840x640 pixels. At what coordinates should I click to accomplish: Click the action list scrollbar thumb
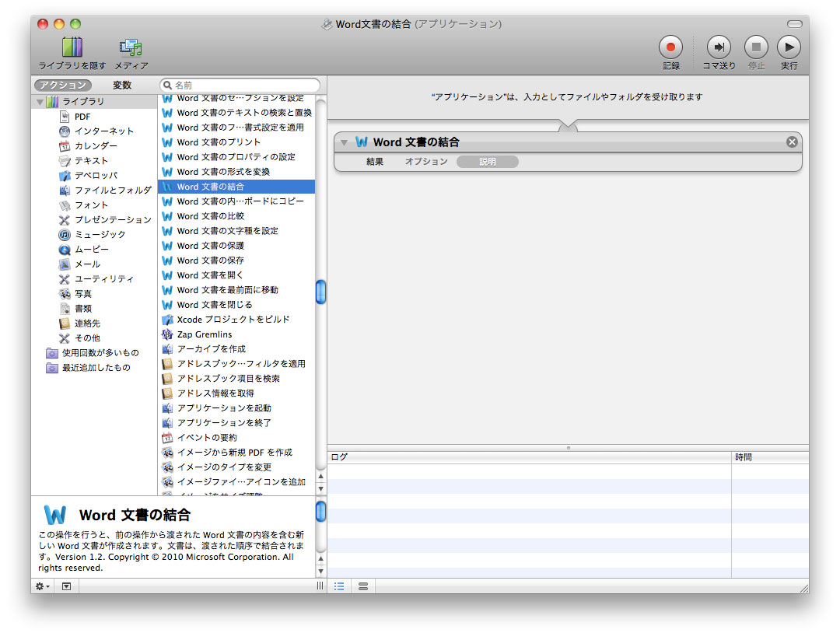click(321, 292)
